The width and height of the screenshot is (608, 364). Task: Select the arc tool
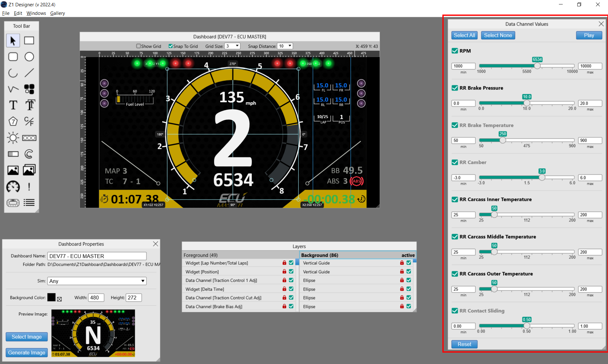tap(13, 73)
